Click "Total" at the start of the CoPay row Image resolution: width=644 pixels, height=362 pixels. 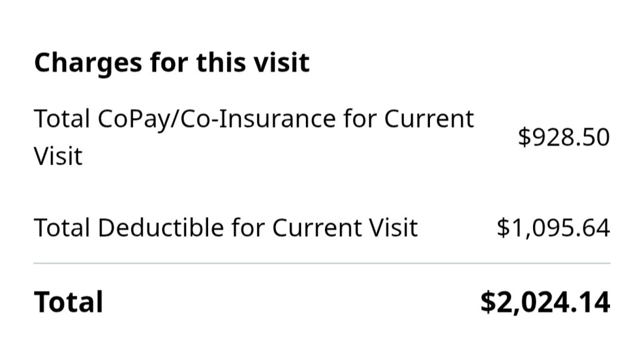(x=62, y=119)
